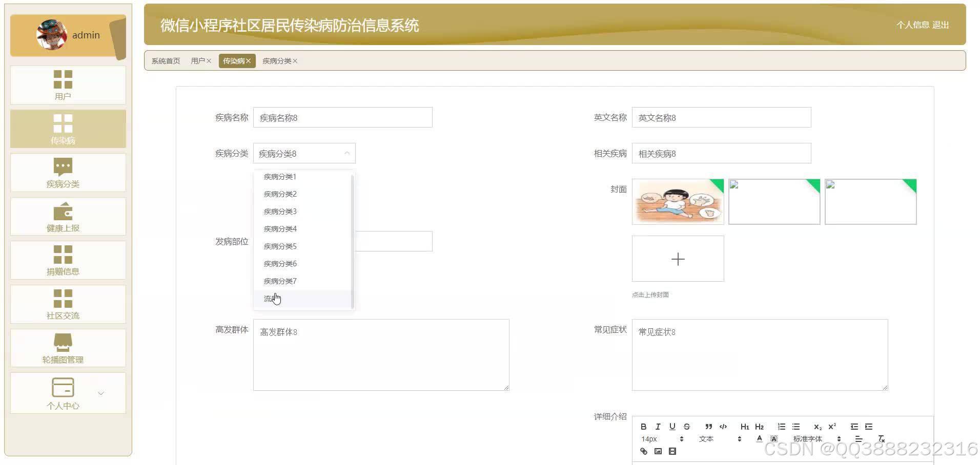
Task: Open the text background color picker
Action: pos(774,439)
